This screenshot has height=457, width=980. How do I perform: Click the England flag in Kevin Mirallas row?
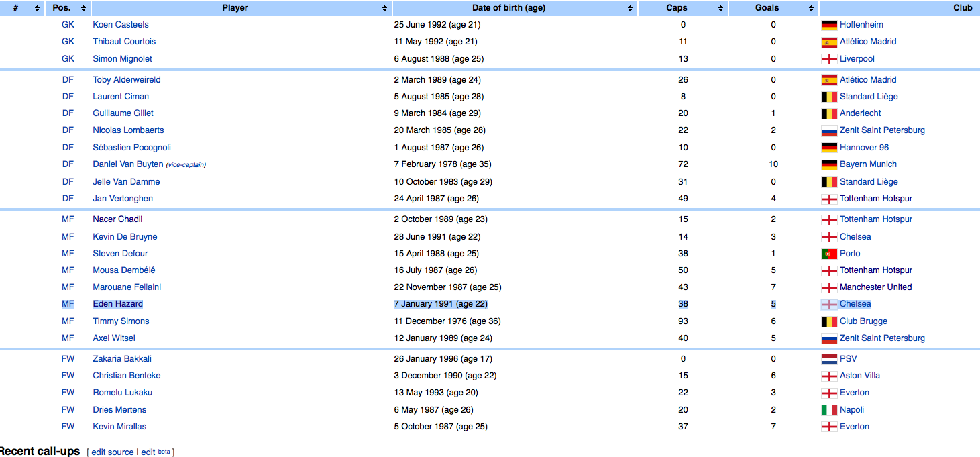pyautogui.click(x=829, y=427)
